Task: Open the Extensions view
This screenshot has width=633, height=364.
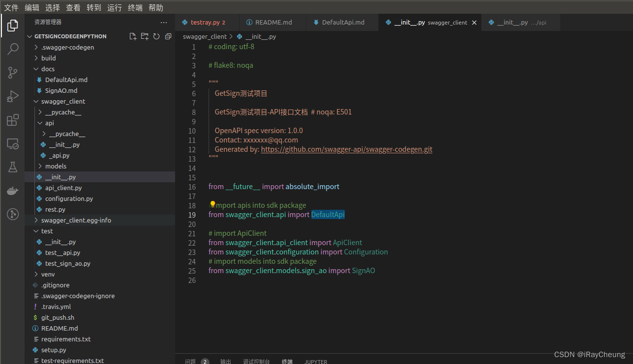Action: [13, 120]
